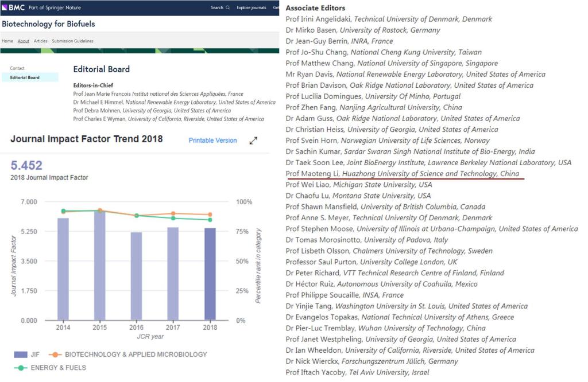This screenshot has width=588, height=382.
Task: Open the About tab
Action: pyautogui.click(x=24, y=41)
